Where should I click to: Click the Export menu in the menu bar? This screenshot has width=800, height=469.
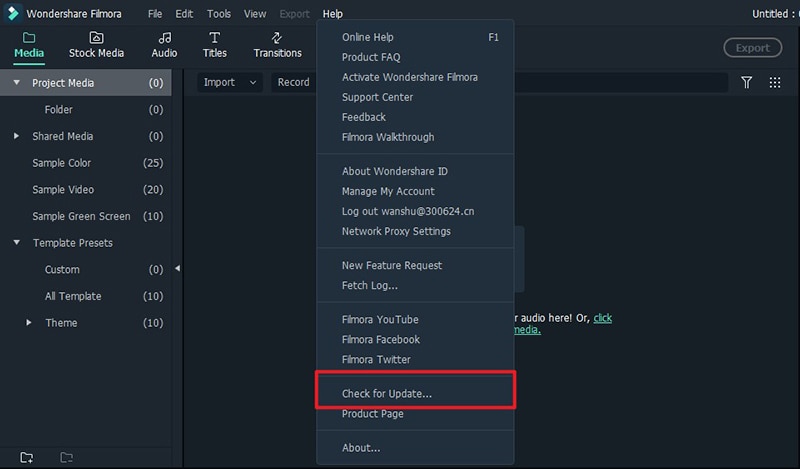294,14
